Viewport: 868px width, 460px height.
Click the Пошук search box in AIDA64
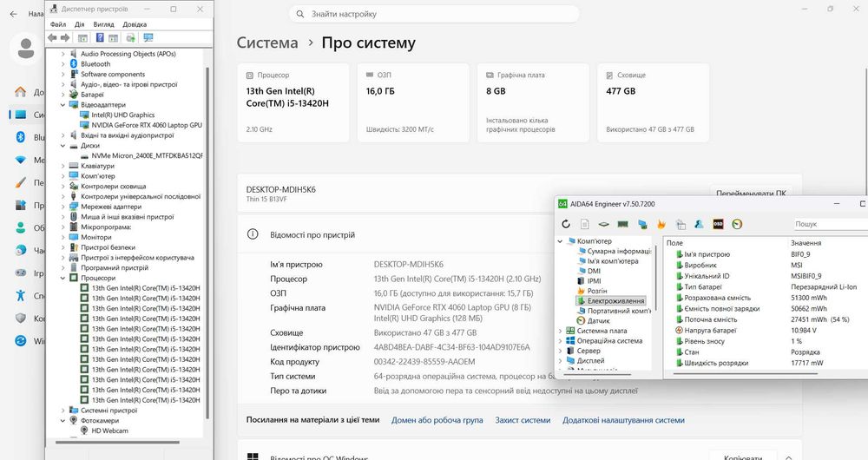831,224
